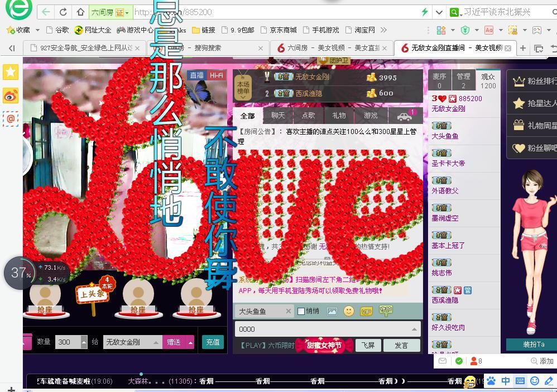
Task: Open the friends icon showing 8
Action: click(x=476, y=361)
